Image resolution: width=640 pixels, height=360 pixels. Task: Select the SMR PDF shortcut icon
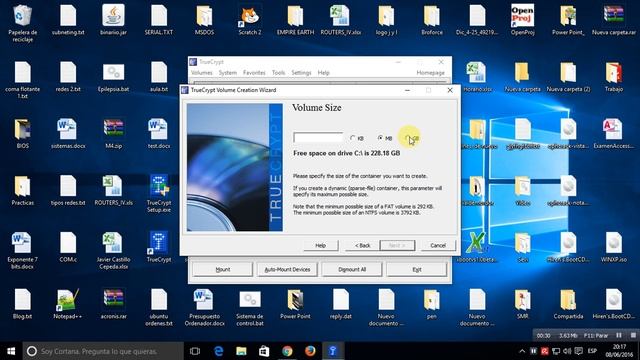522,304
